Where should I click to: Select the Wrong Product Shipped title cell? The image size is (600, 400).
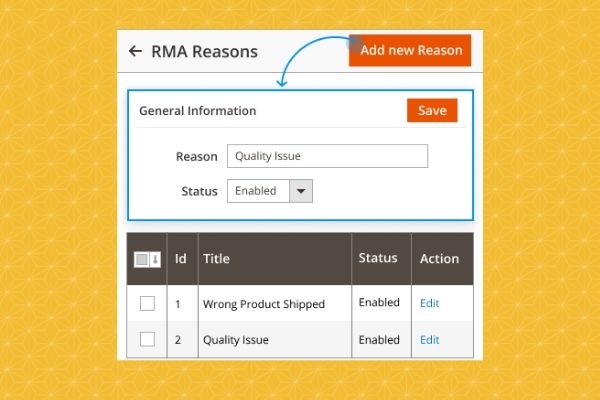tap(263, 304)
